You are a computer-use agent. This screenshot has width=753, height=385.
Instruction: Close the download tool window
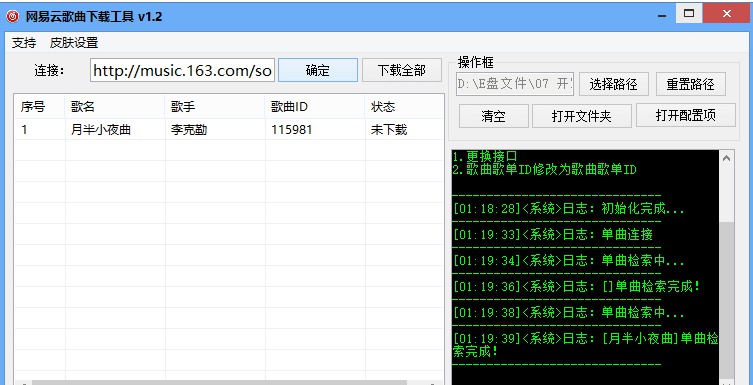click(x=727, y=14)
